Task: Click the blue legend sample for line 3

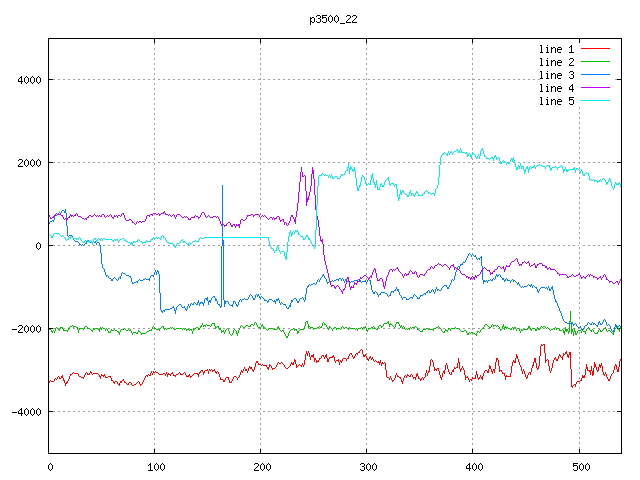Action: (595, 75)
